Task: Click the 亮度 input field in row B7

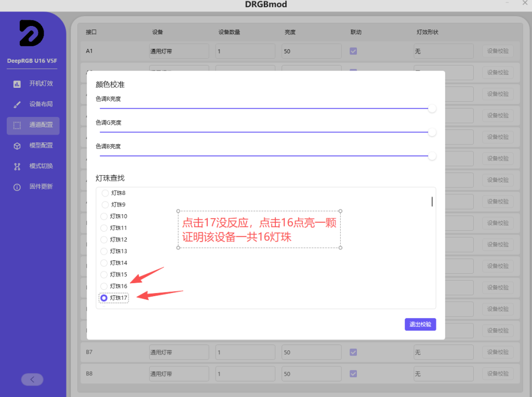Action: 311,352
